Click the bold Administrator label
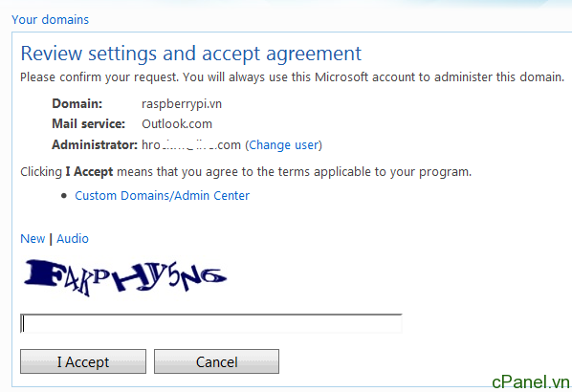The width and height of the screenshot is (572, 392). pos(95,144)
